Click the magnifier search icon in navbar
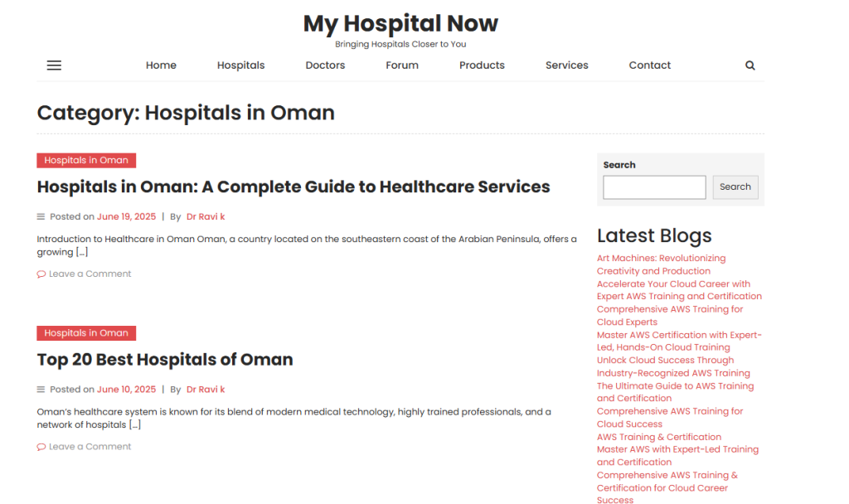This screenshot has width=849, height=504. pyautogui.click(x=750, y=65)
